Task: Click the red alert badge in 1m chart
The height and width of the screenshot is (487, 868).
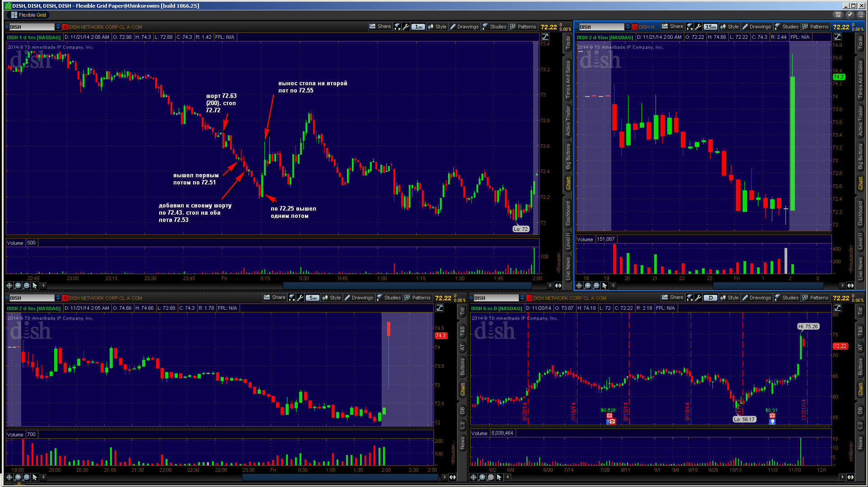Action: pyautogui.click(x=65, y=27)
